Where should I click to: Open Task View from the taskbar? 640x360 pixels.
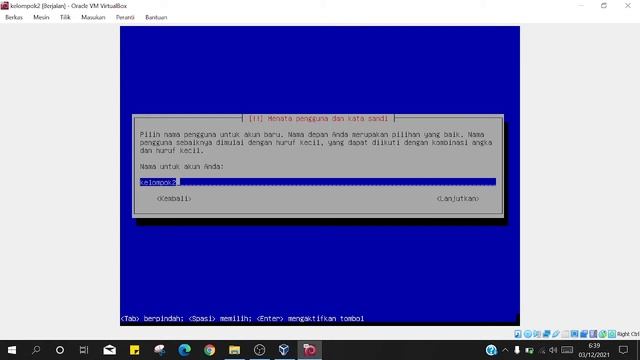[x=84, y=350]
